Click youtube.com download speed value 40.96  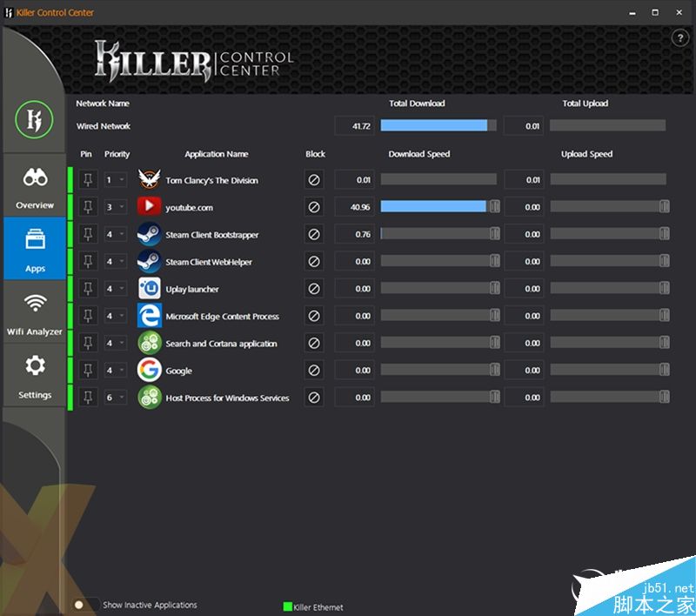pyautogui.click(x=355, y=207)
